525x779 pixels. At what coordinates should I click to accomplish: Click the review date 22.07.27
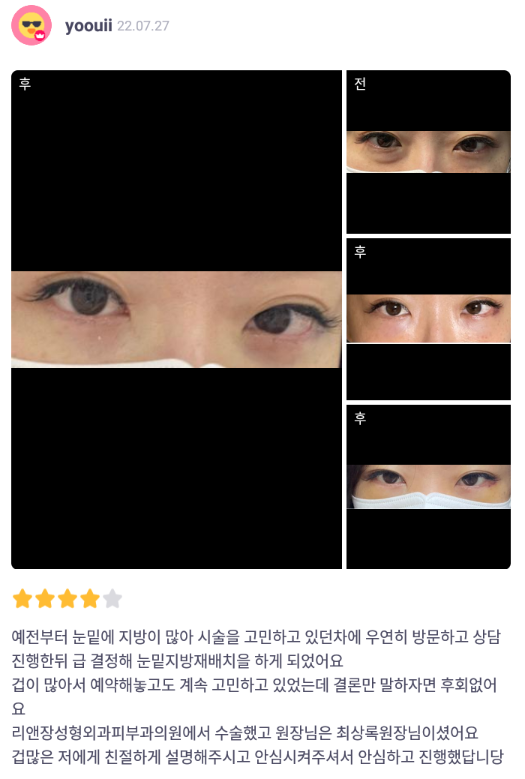point(143,26)
